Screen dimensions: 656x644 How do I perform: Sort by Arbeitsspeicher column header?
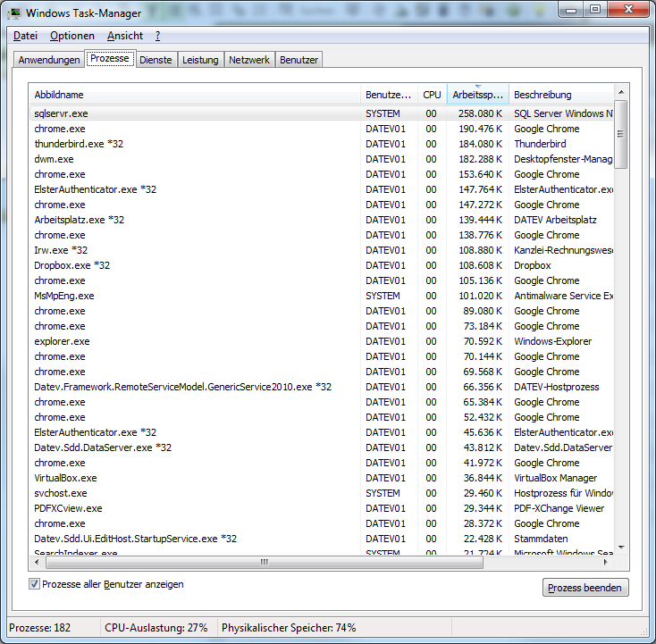pos(477,95)
